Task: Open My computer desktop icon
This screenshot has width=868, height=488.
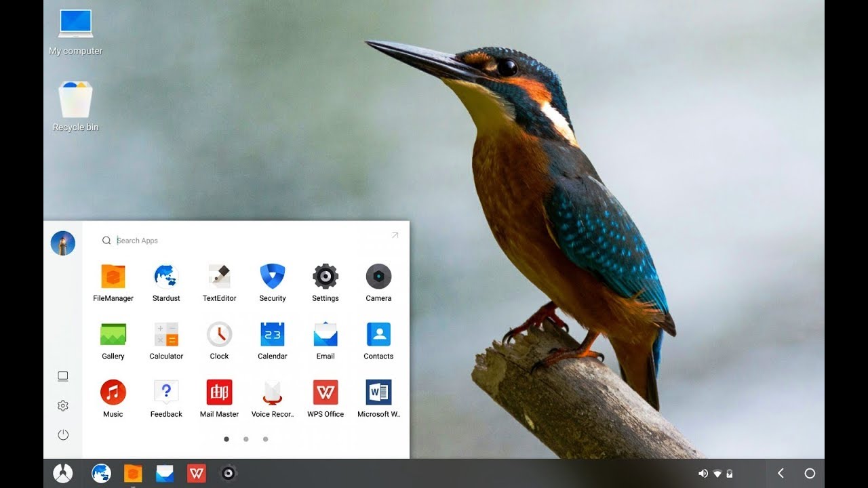Action: pos(76,32)
